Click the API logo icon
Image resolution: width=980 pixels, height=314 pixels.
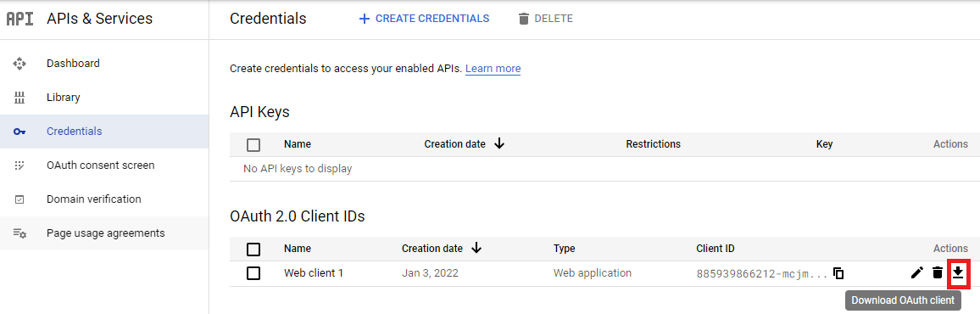coord(19,19)
